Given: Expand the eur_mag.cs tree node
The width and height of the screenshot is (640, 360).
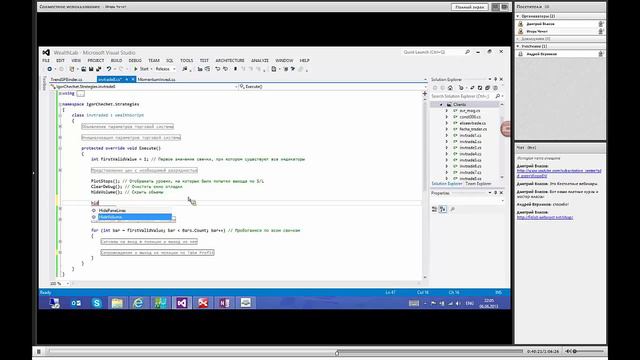Looking at the screenshot, I should [x=447, y=111].
